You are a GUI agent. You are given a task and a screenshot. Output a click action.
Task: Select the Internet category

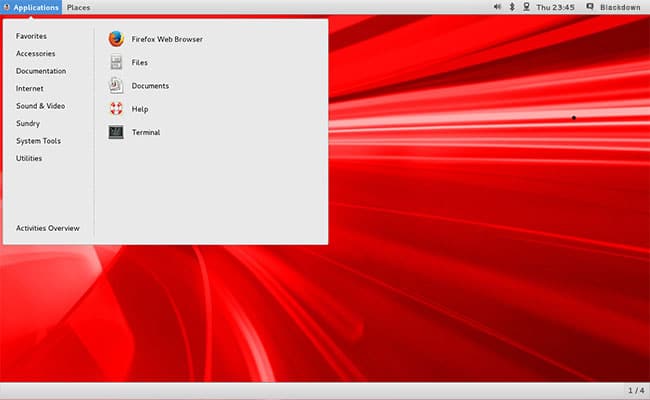pos(29,88)
